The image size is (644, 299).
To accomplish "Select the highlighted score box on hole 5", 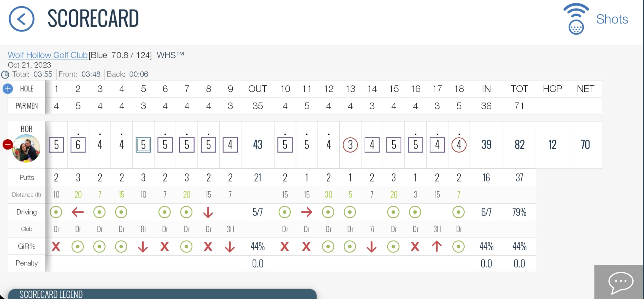I will (143, 145).
